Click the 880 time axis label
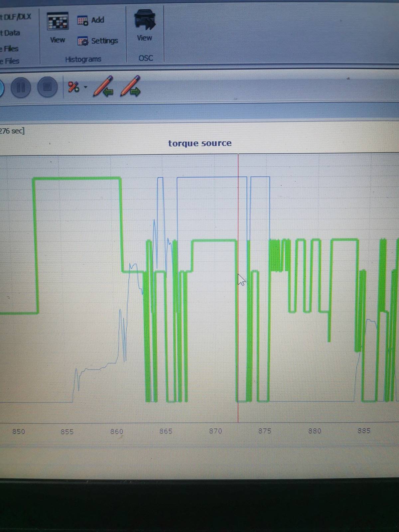 (x=315, y=431)
